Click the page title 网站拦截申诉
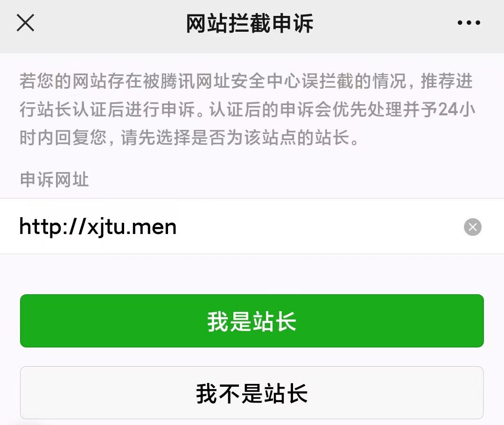Image resolution: width=504 pixels, height=425 pixels. [x=250, y=23]
